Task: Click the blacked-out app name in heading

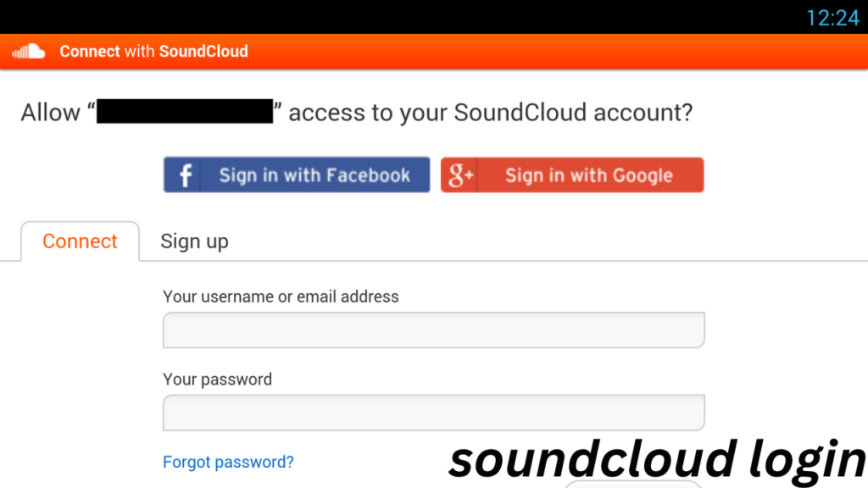Action: pos(185,111)
